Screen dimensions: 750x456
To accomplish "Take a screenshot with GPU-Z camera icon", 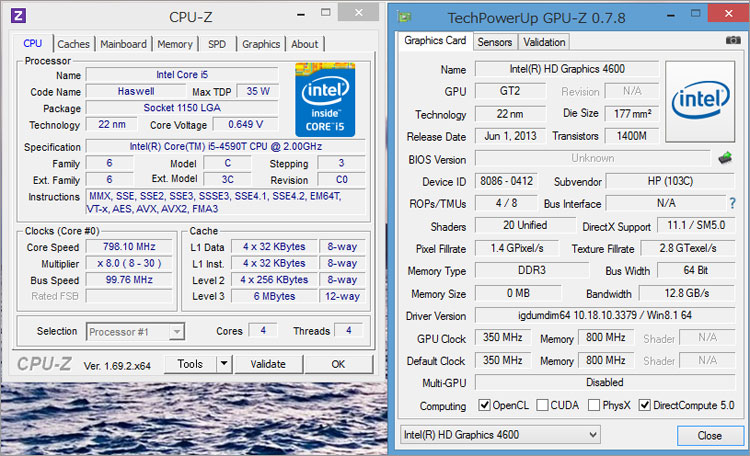I will tap(733, 40).
